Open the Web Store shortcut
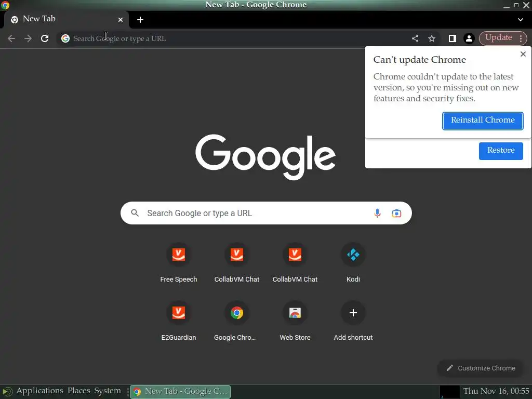Viewport: 532px width, 399px height. 295,321
